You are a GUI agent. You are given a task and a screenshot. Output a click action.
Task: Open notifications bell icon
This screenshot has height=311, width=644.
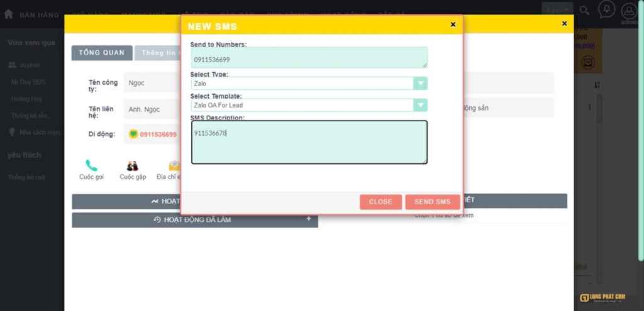[x=606, y=9]
